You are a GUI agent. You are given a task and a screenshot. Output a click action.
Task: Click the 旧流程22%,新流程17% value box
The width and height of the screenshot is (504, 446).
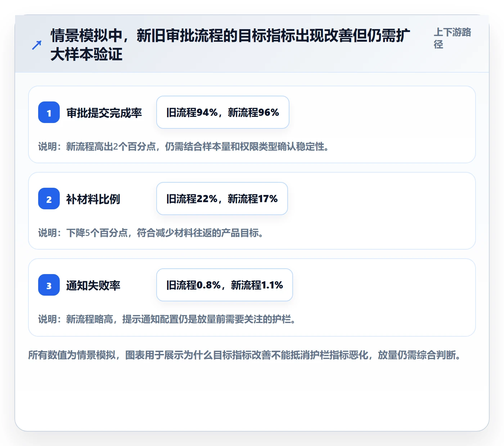[222, 199]
